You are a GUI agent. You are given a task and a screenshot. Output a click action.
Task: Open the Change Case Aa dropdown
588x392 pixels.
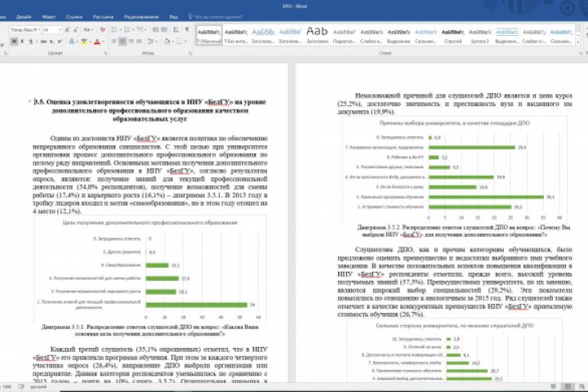point(88,29)
